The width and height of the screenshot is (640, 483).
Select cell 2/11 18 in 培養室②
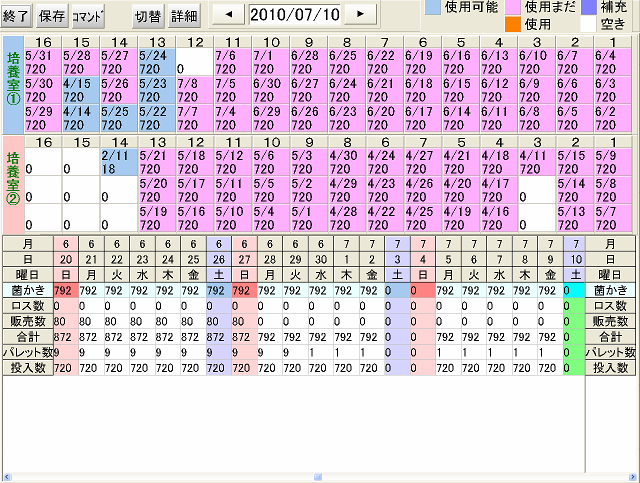click(119, 162)
